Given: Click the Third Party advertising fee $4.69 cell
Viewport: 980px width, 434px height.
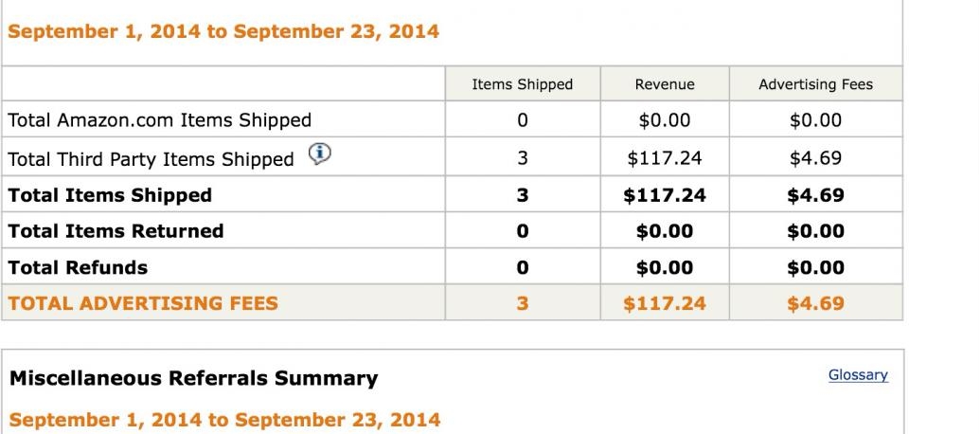Looking at the screenshot, I should pos(815,158).
